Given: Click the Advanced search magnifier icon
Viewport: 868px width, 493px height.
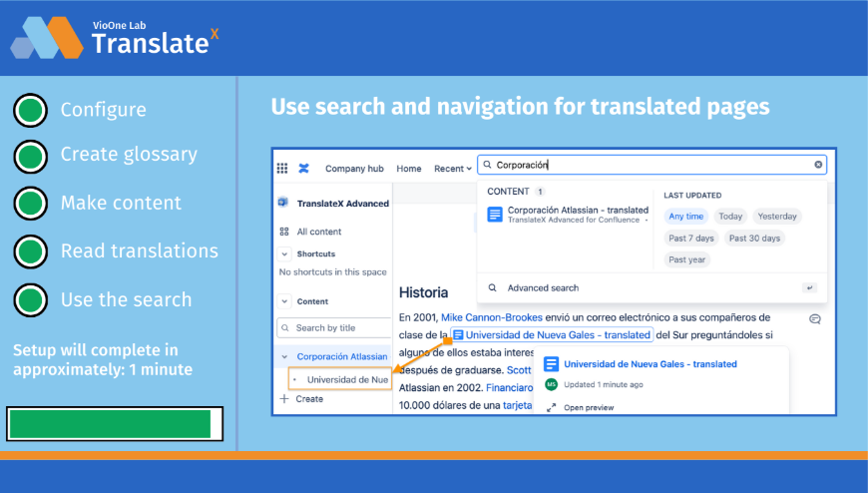Looking at the screenshot, I should tap(492, 287).
